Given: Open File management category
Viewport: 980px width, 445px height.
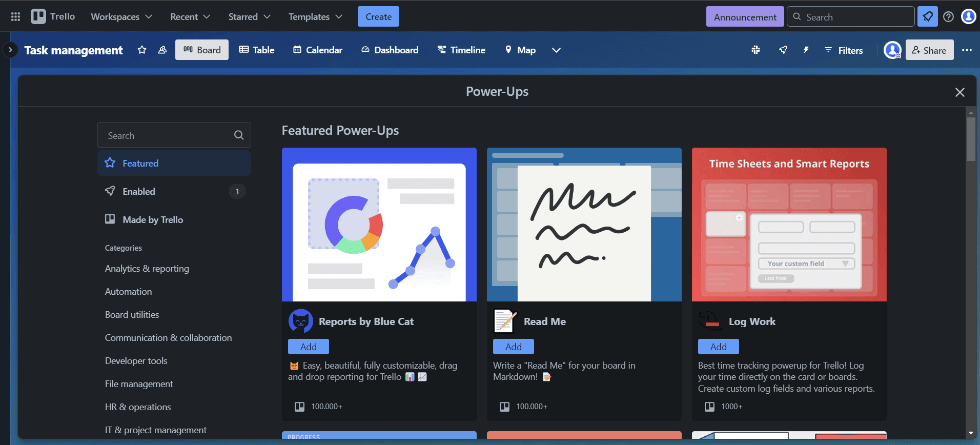Looking at the screenshot, I should [x=139, y=384].
